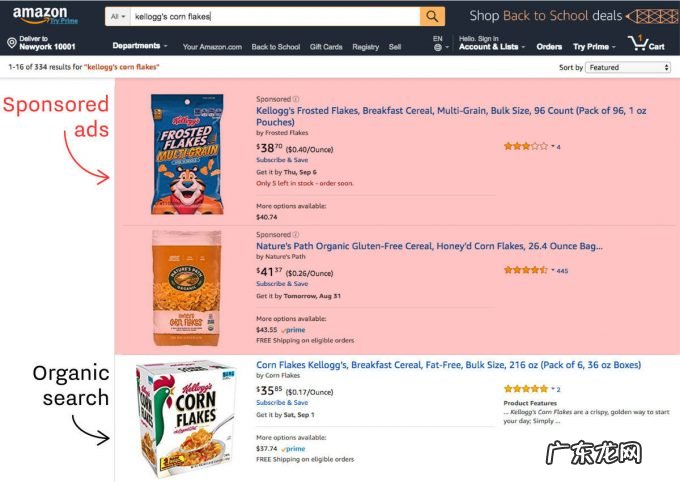This screenshot has height=482, width=680.
Task: Open the All search category dropdown
Action: tap(118, 17)
